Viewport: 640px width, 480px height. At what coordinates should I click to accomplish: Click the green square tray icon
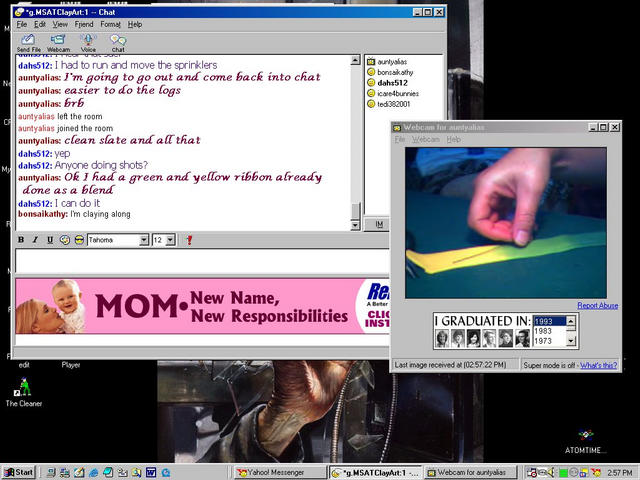[563, 473]
